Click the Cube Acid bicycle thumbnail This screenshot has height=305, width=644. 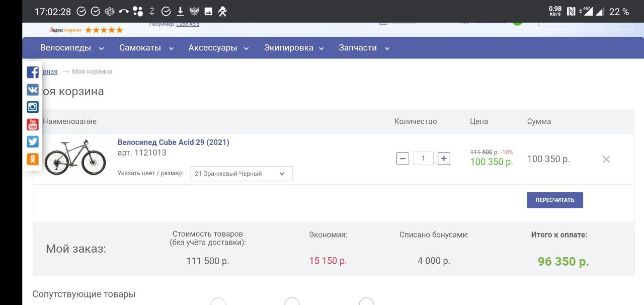(75, 157)
